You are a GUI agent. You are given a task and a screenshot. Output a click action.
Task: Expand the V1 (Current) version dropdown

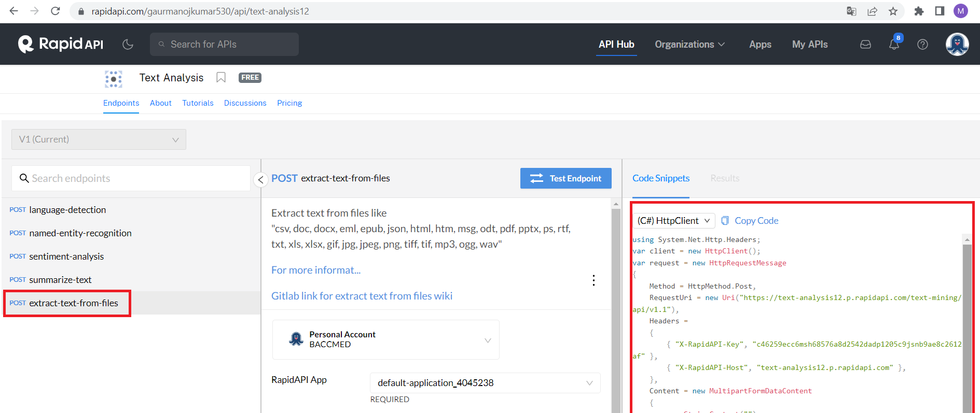click(99, 139)
